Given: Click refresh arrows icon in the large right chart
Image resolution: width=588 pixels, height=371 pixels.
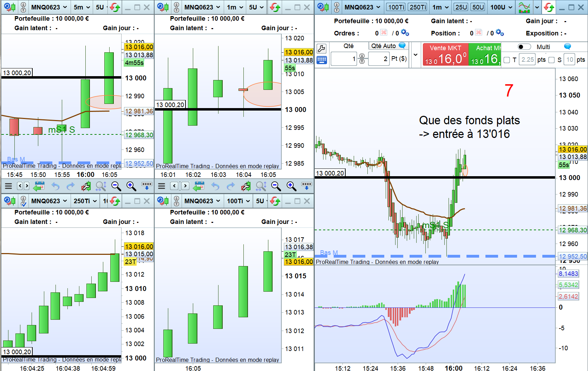Looking at the screenshot, I should pyautogui.click(x=549, y=7).
